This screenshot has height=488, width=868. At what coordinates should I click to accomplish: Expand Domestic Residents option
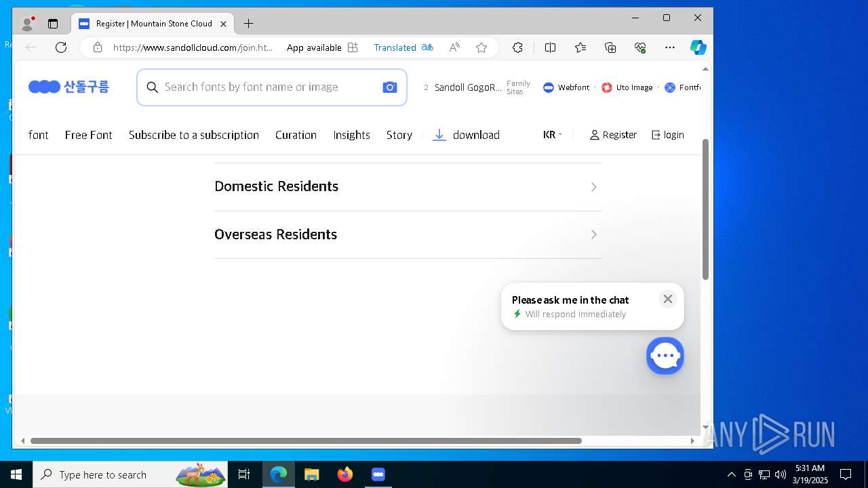tap(408, 186)
